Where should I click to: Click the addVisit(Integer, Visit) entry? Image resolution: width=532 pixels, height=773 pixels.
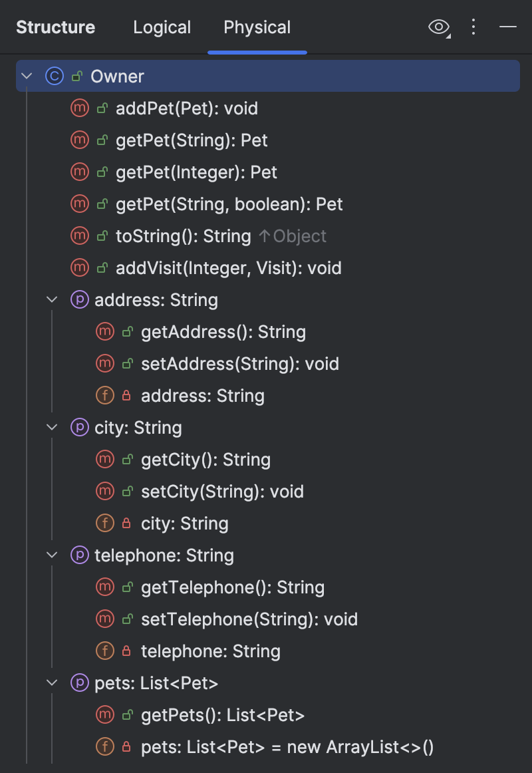click(229, 267)
